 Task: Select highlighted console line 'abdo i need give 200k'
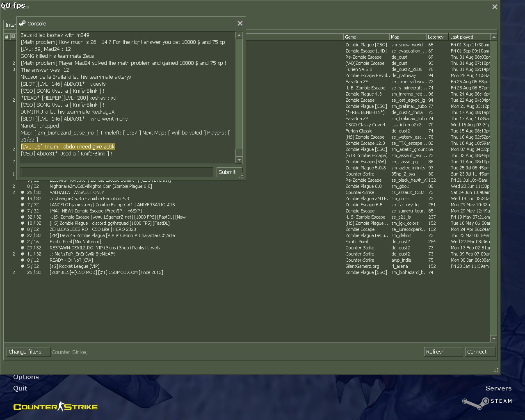coord(68,147)
